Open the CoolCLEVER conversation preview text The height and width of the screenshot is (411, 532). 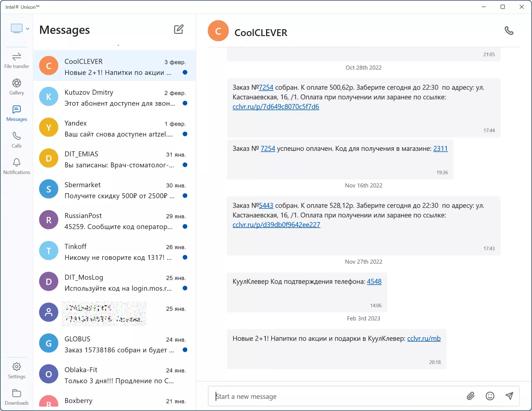tap(118, 73)
